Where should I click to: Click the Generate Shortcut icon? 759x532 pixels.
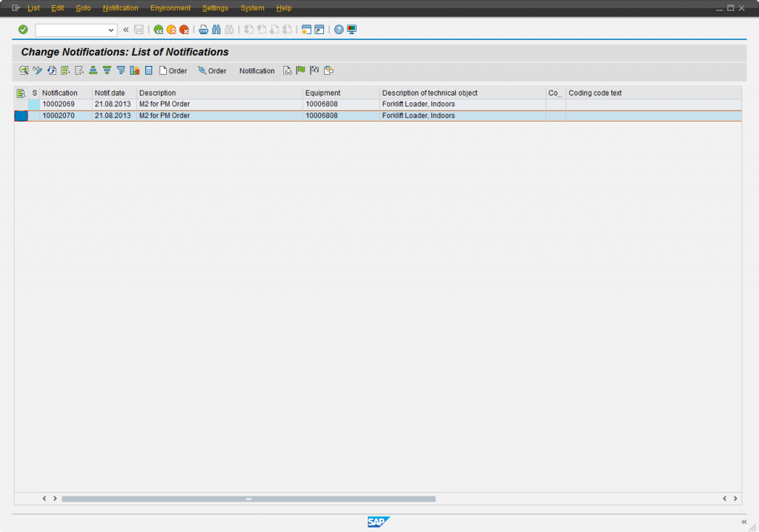coord(319,30)
